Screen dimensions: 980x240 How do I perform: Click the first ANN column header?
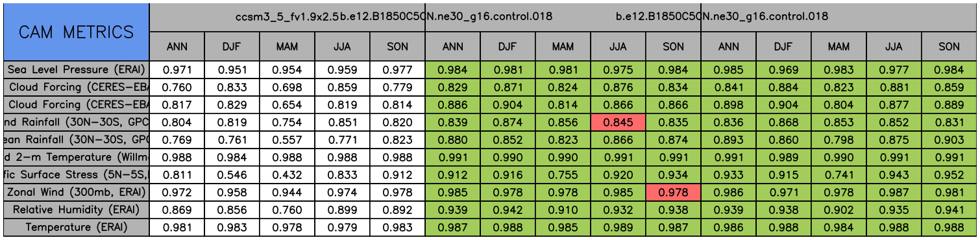[177, 47]
